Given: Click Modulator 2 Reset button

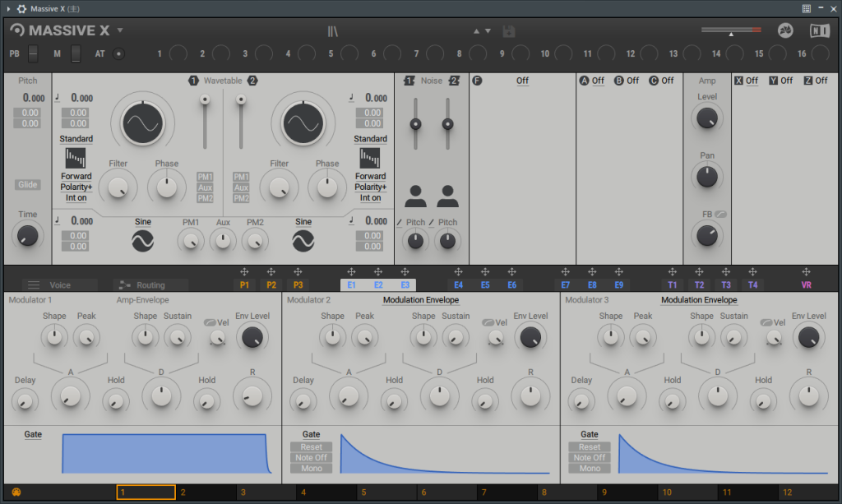Looking at the screenshot, I should (x=312, y=446).
